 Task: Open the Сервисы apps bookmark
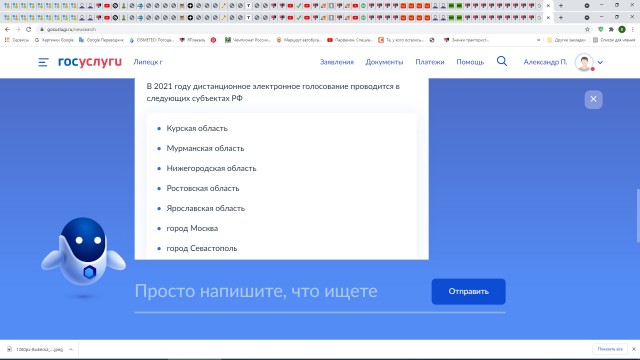pos(16,40)
